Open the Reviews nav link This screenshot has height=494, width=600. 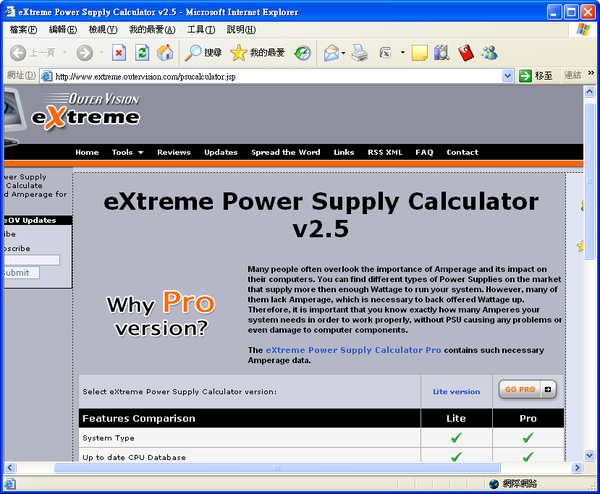coord(174,152)
